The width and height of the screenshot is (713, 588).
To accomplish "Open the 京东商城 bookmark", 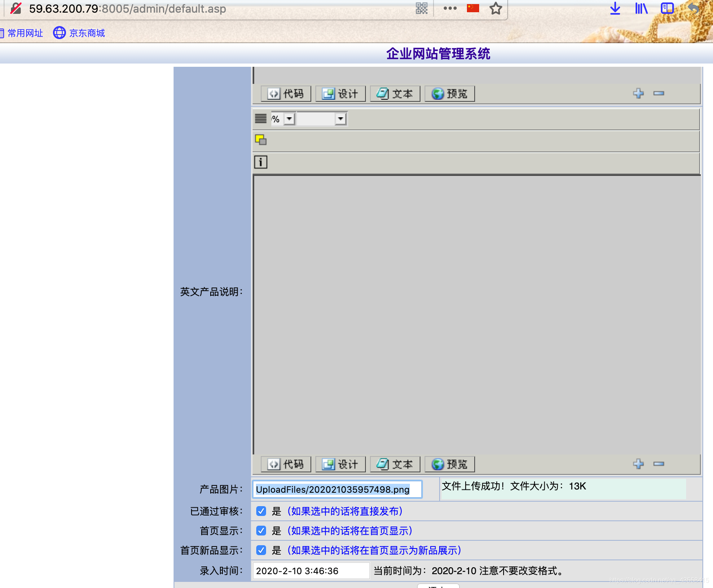I will coord(79,33).
